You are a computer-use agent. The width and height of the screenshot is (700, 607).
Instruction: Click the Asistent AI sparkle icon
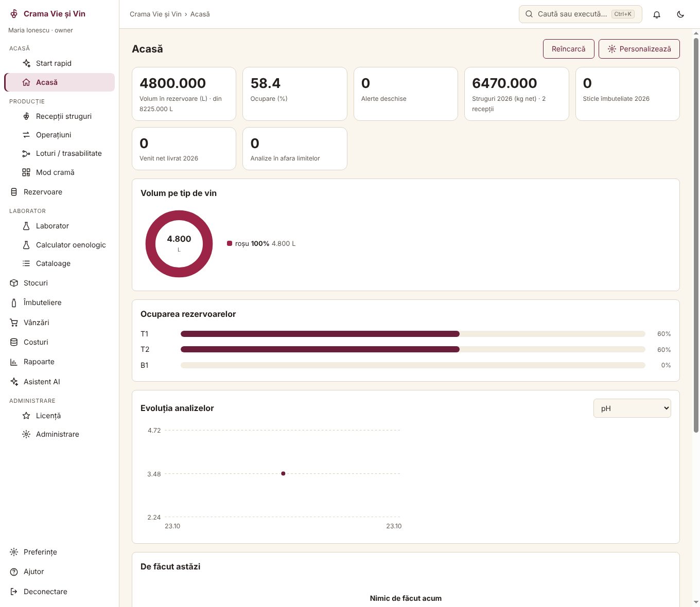click(x=14, y=382)
